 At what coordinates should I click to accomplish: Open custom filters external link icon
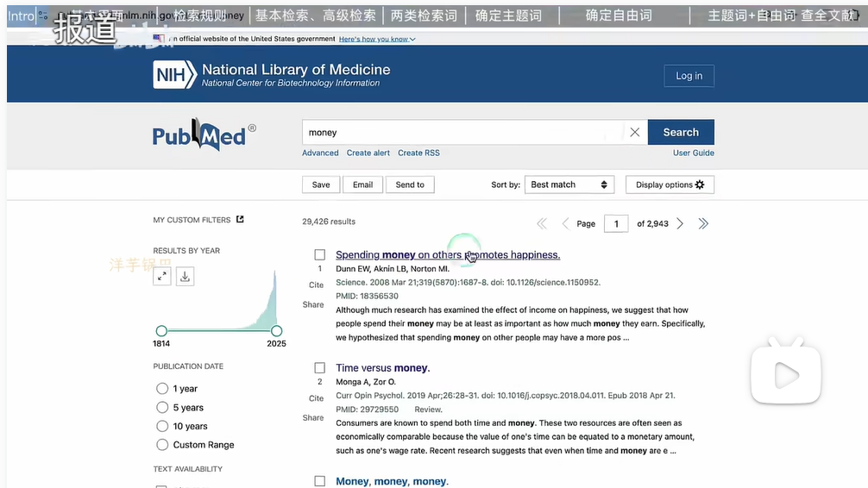point(240,219)
